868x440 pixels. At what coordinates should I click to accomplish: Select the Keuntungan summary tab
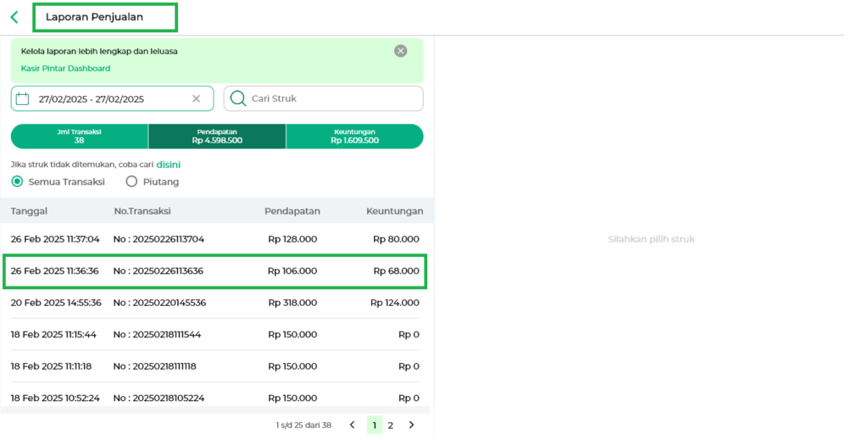point(354,136)
